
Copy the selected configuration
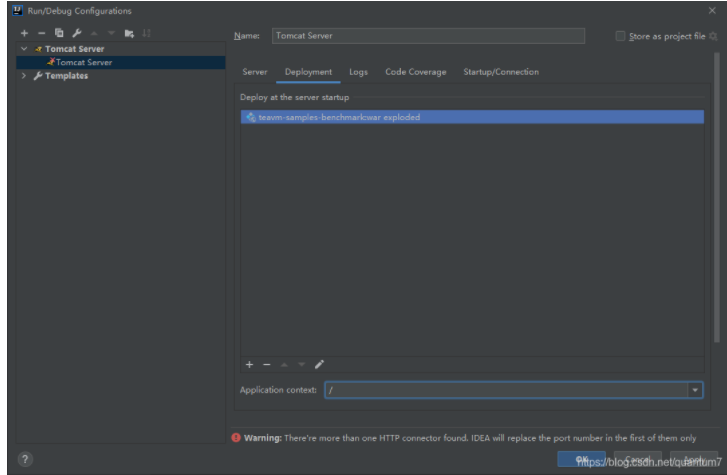[59, 33]
